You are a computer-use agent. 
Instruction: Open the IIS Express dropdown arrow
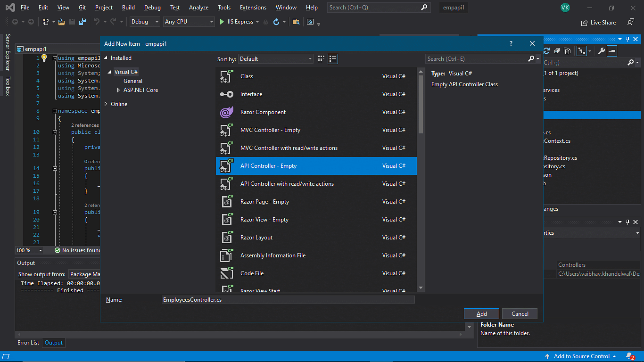click(258, 22)
